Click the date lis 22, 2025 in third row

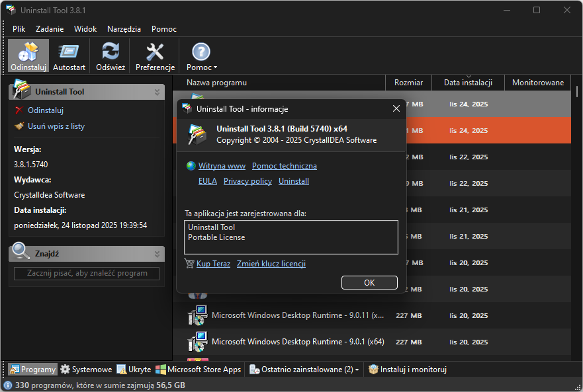pos(469,157)
